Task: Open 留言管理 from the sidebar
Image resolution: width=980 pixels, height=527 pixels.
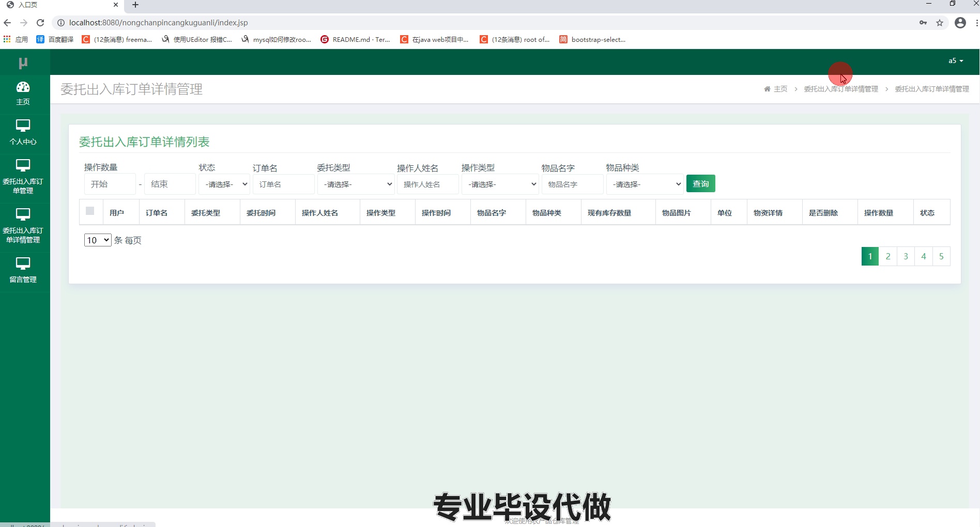Action: click(x=23, y=270)
